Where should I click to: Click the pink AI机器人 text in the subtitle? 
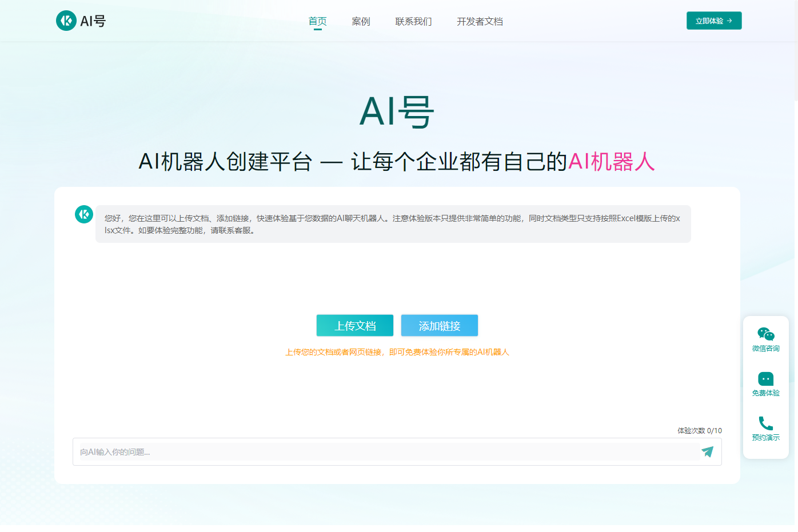[x=611, y=162]
